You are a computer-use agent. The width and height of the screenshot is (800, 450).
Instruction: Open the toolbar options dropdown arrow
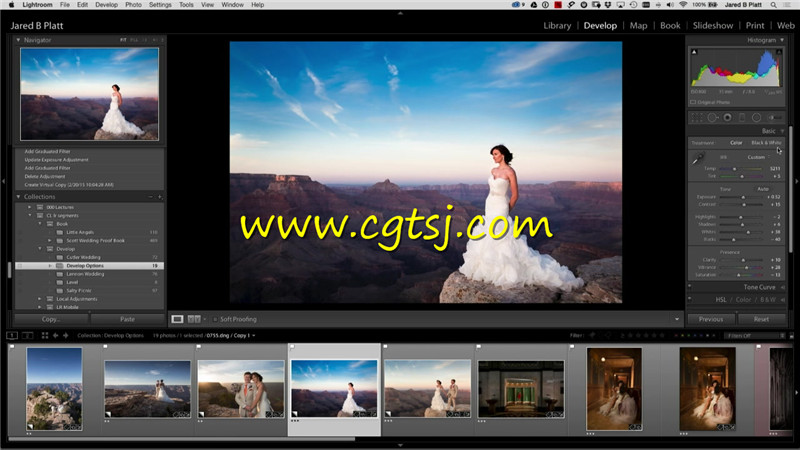point(677,319)
